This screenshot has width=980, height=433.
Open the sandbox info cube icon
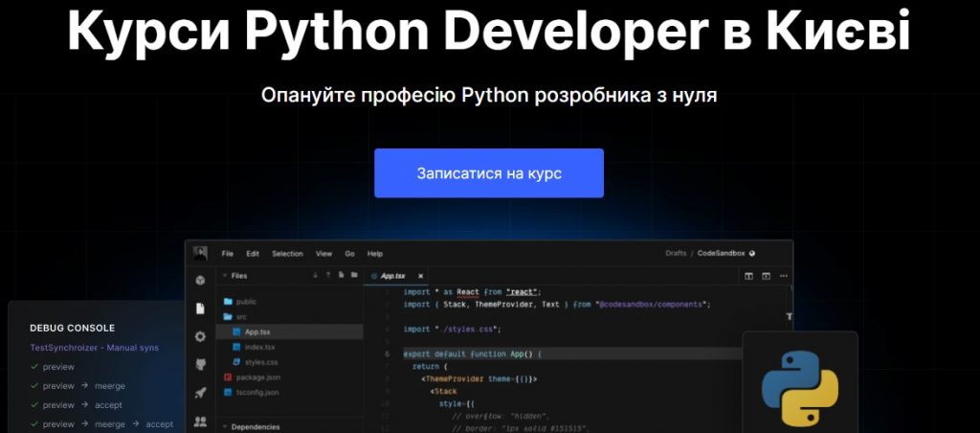coord(200,281)
